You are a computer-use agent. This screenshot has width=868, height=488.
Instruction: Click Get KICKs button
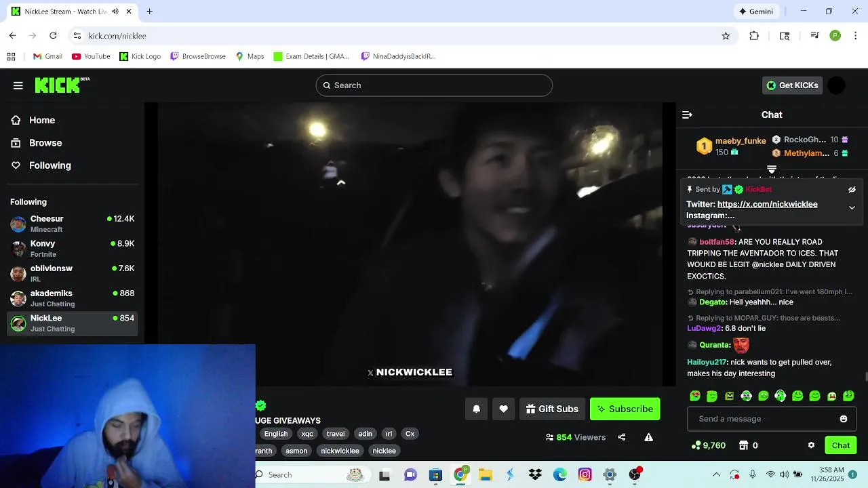point(792,85)
